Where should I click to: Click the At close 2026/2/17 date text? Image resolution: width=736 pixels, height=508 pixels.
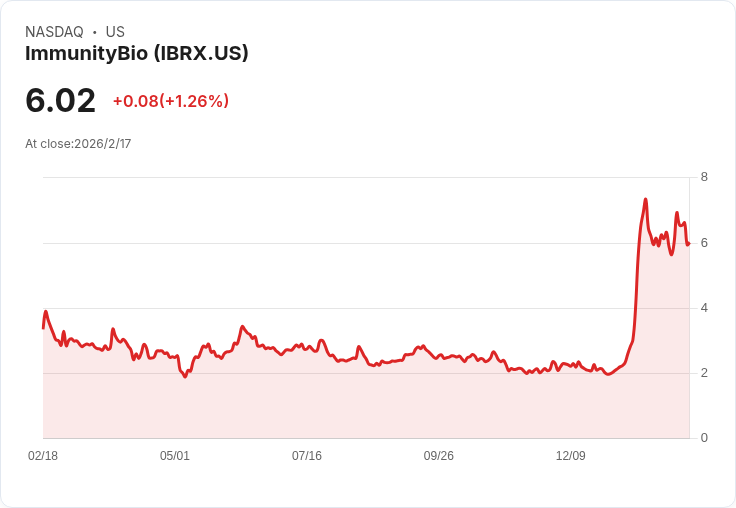pos(78,143)
